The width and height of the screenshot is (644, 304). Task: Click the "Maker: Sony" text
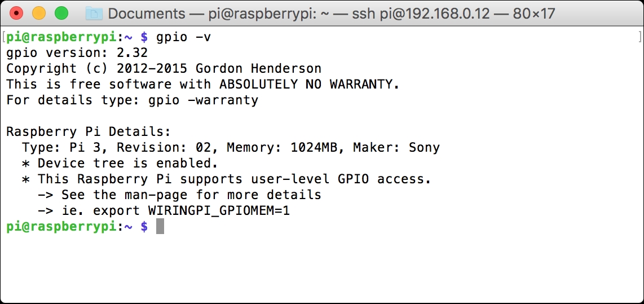[x=396, y=148]
